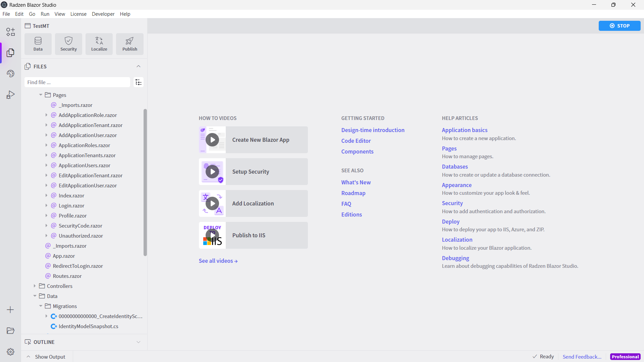Expand the AddApplicationRole.razor node arrow
The image size is (644, 362).
tap(46, 115)
